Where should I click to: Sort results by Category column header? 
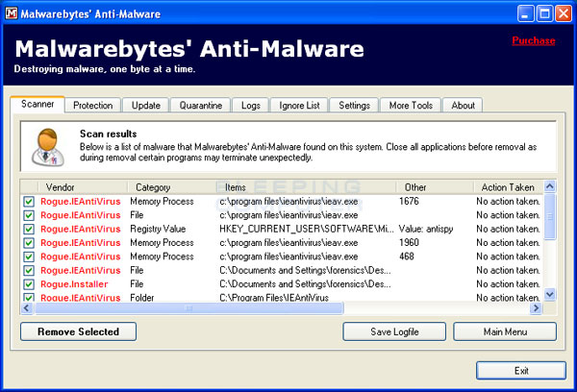[172, 187]
